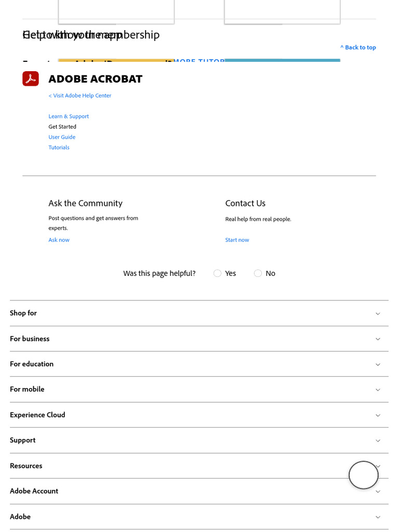Image resolution: width=399 pixels, height=532 pixels.
Task: Select the Get Started menu entry
Action: (x=62, y=127)
